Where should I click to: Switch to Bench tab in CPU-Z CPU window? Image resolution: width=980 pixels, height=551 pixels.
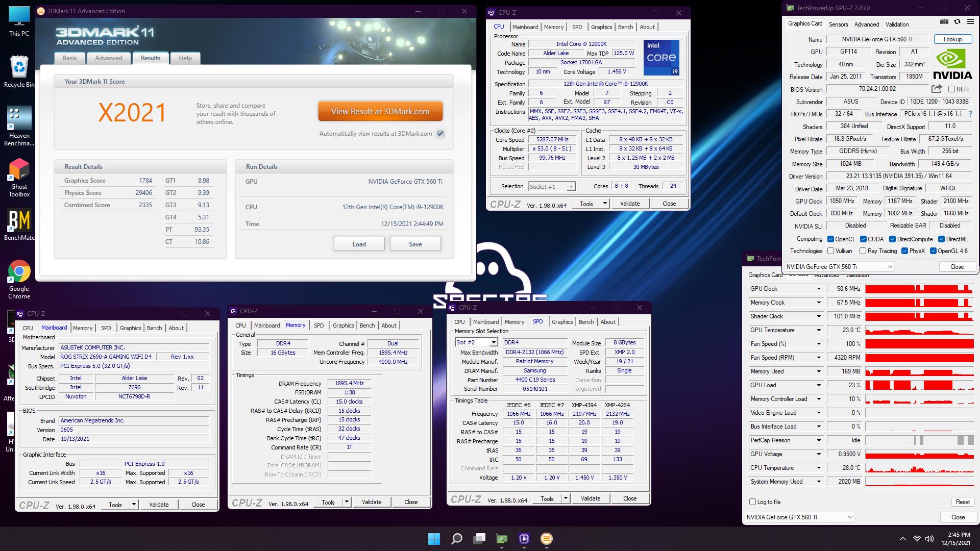coord(625,27)
